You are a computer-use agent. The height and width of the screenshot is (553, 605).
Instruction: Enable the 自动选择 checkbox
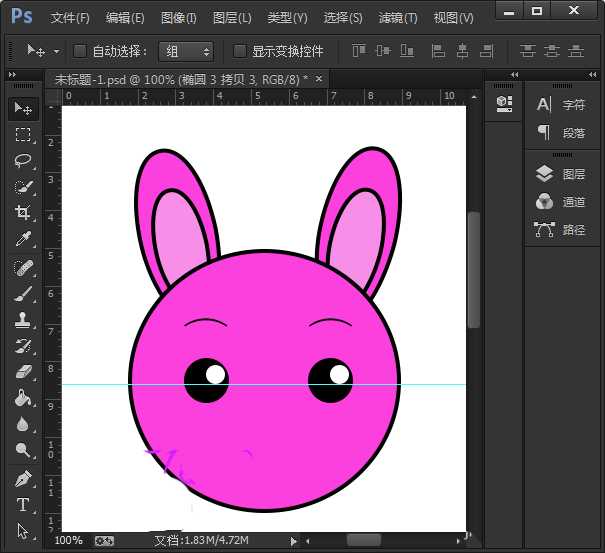(80, 51)
